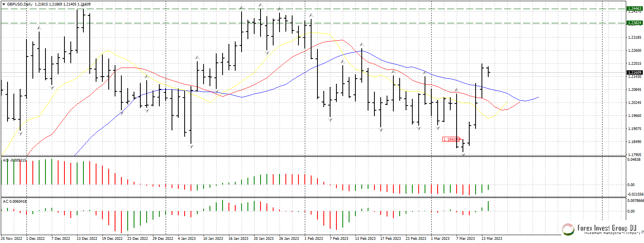Click the up fractal arrow above the early December bar
Image resolution: width=644 pixels, height=243 pixels.
39,28
